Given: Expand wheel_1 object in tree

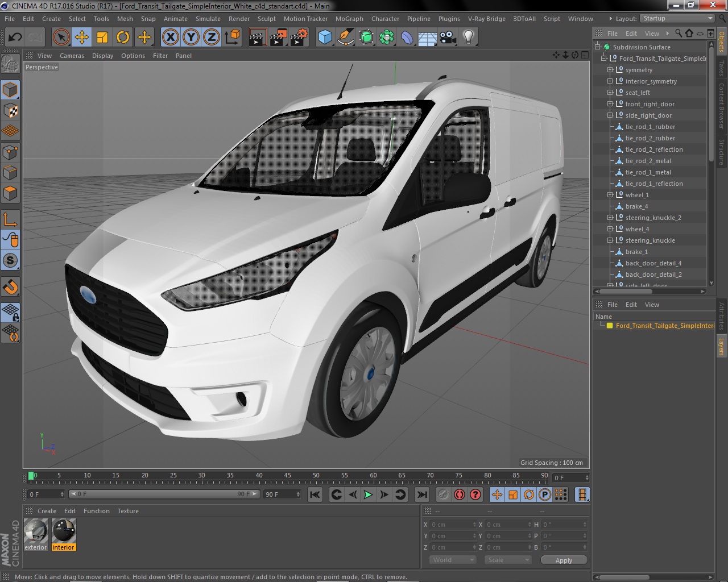Looking at the screenshot, I should (610, 195).
